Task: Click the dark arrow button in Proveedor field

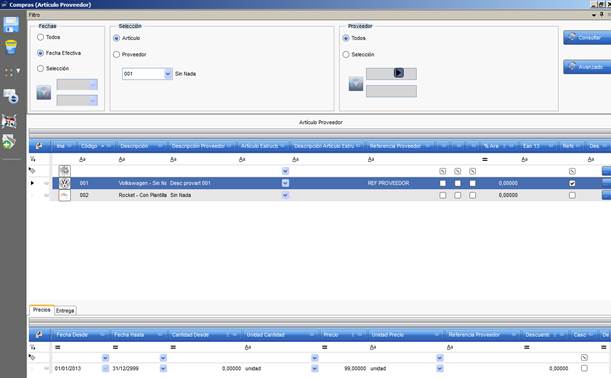Action: 399,73
